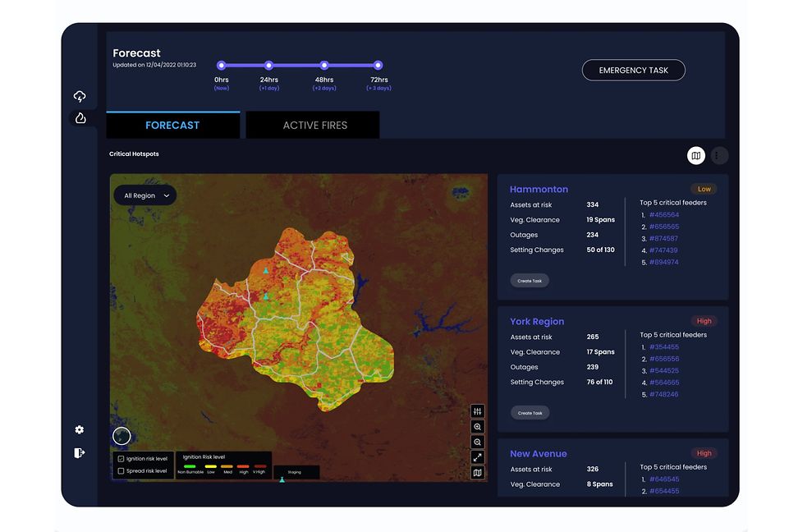This screenshot has width=798, height=532.
Task: Open feeder #456564 link under Hammonton
Action: 663,215
